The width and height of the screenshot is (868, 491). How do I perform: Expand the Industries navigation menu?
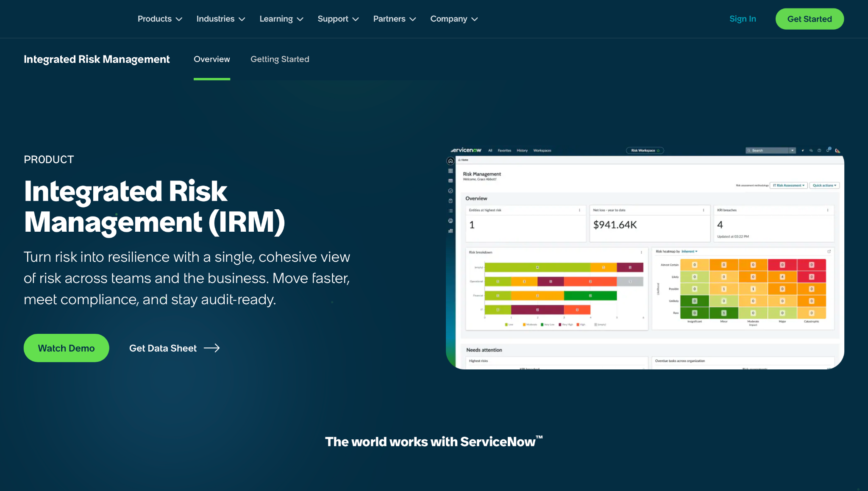220,19
